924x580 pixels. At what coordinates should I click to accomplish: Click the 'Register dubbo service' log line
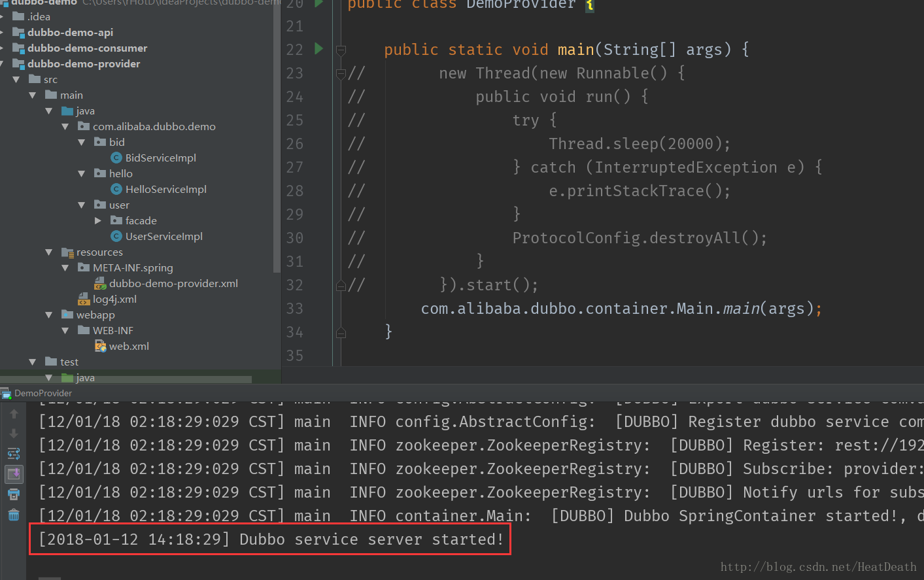481,422
